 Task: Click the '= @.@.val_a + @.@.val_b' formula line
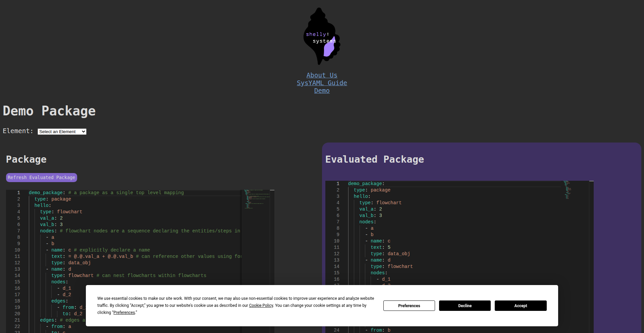[101, 257]
